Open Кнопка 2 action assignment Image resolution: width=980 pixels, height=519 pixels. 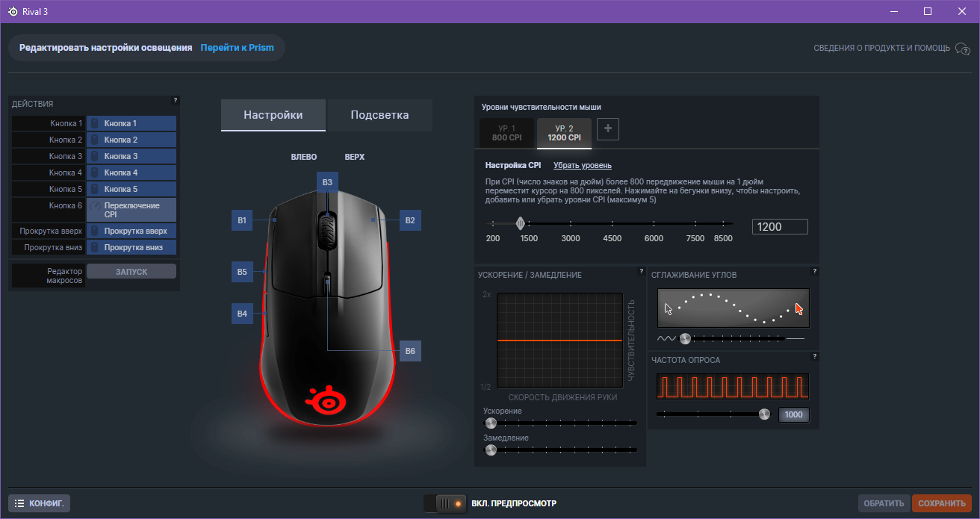point(131,140)
